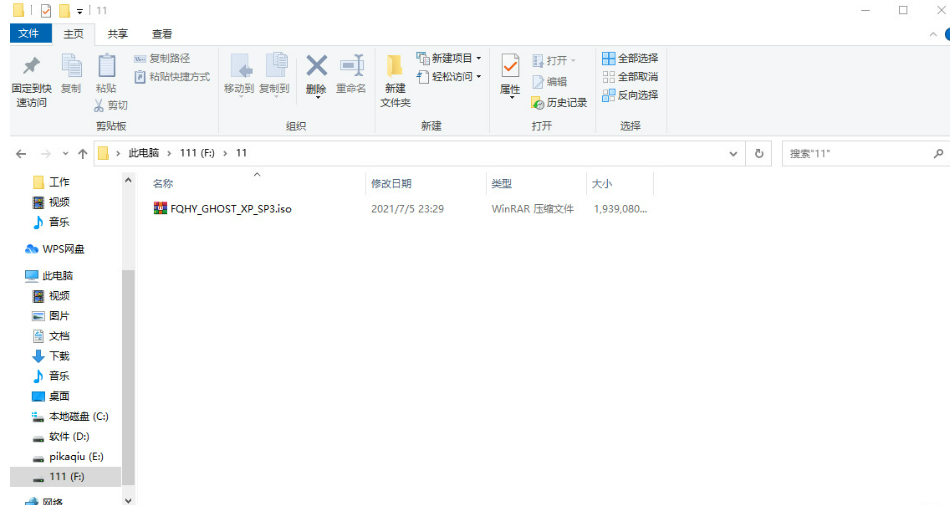Viewport: 950px width, 505px height.
Task: Open the 文件 menu
Action: tap(29, 33)
